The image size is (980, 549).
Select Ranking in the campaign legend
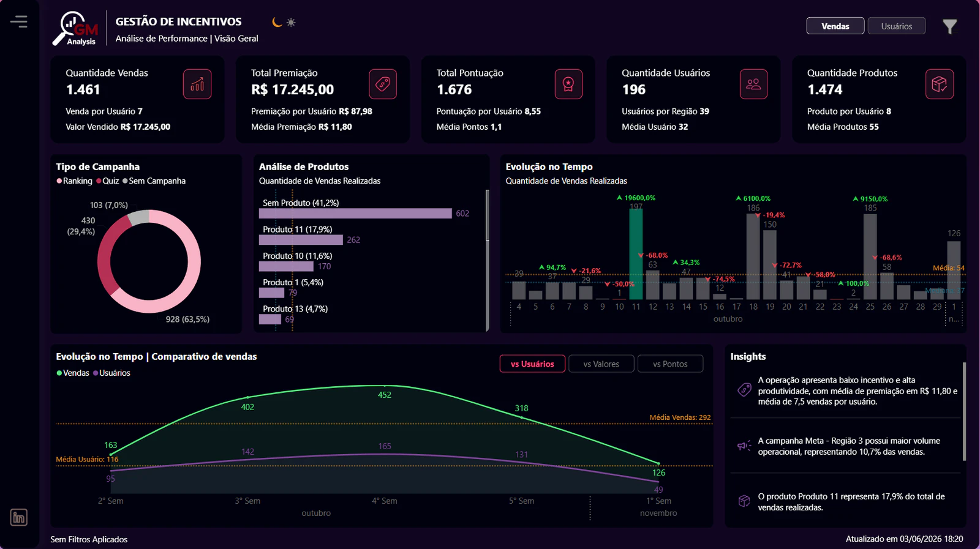click(x=74, y=181)
